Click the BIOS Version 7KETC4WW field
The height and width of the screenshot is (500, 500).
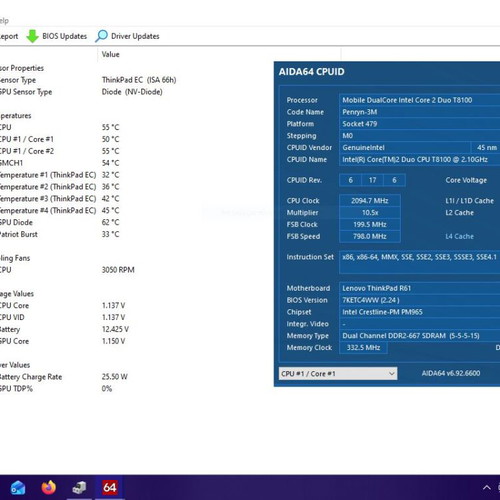[419, 300]
